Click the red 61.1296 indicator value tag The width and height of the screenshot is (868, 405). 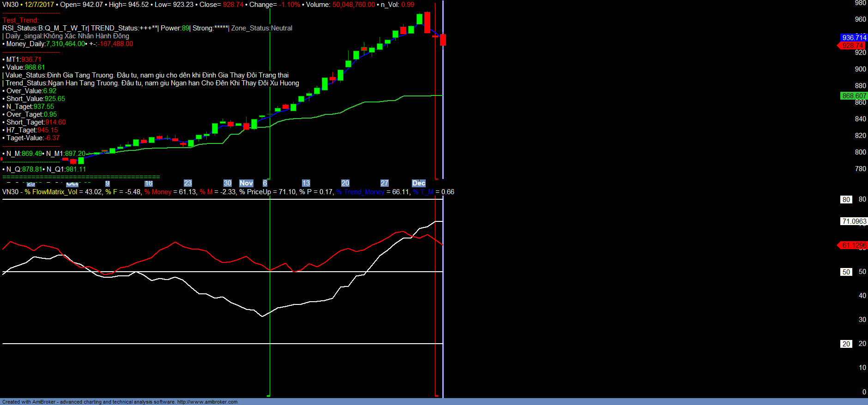click(854, 245)
